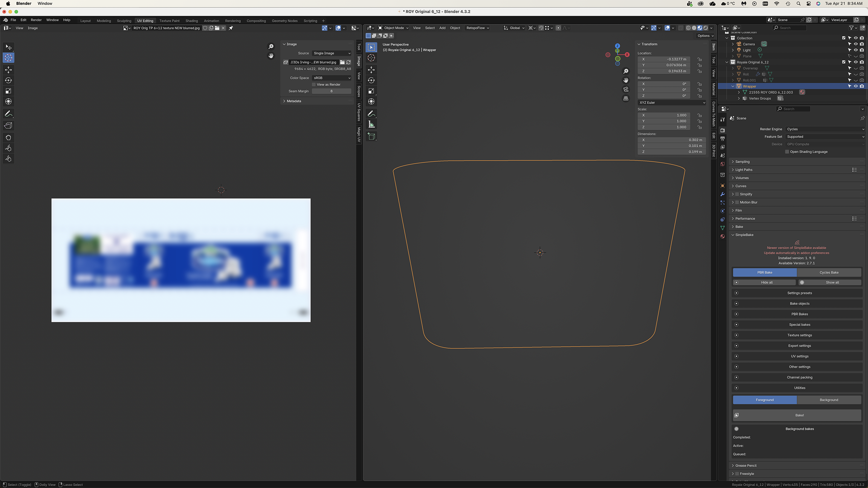Viewport: 868px width, 488px height.
Task: Open the Global transform orientation dropdown
Action: pos(514,28)
